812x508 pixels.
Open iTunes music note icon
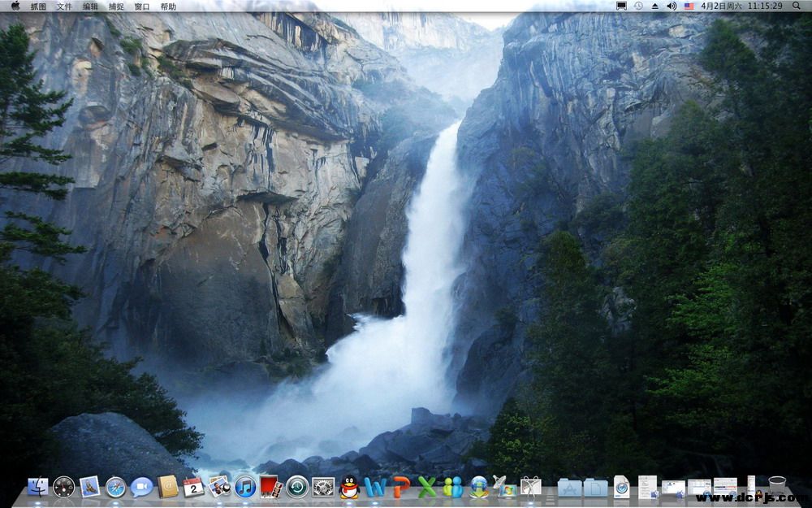pyautogui.click(x=245, y=487)
